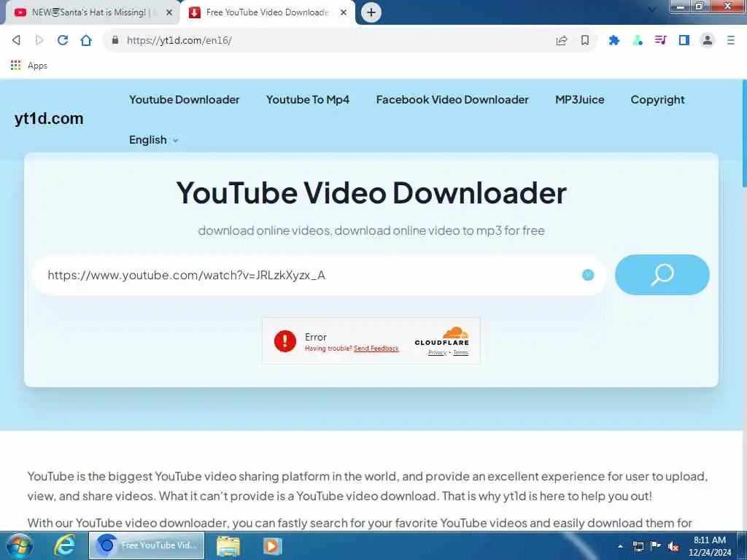Click the yt1d.com site logo

(x=49, y=118)
